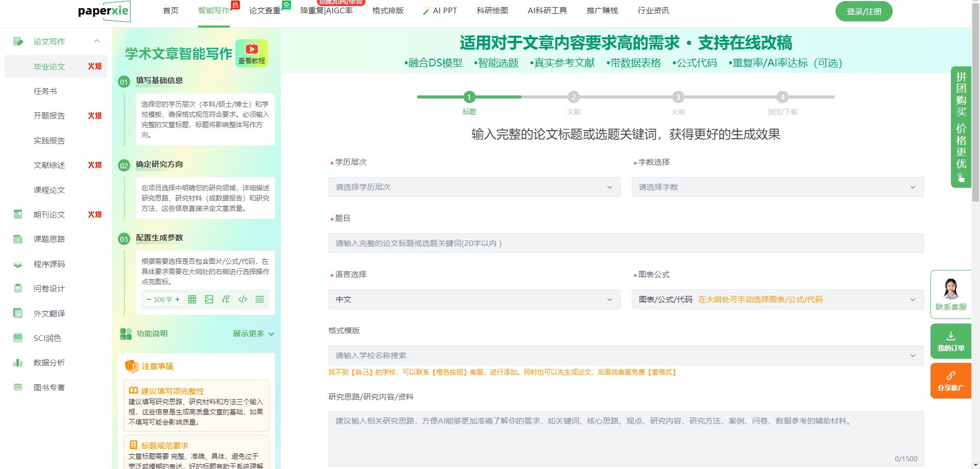Viewport: 980px width, 469px height.
Task: Click the image icon in parameter toolbar
Action: pyautogui.click(x=209, y=300)
